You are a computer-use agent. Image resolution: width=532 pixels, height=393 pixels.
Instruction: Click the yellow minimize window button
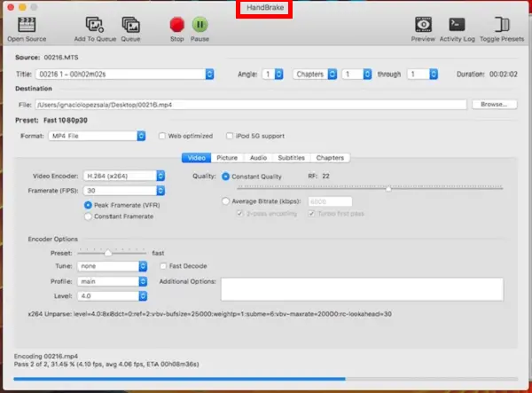click(x=22, y=7)
